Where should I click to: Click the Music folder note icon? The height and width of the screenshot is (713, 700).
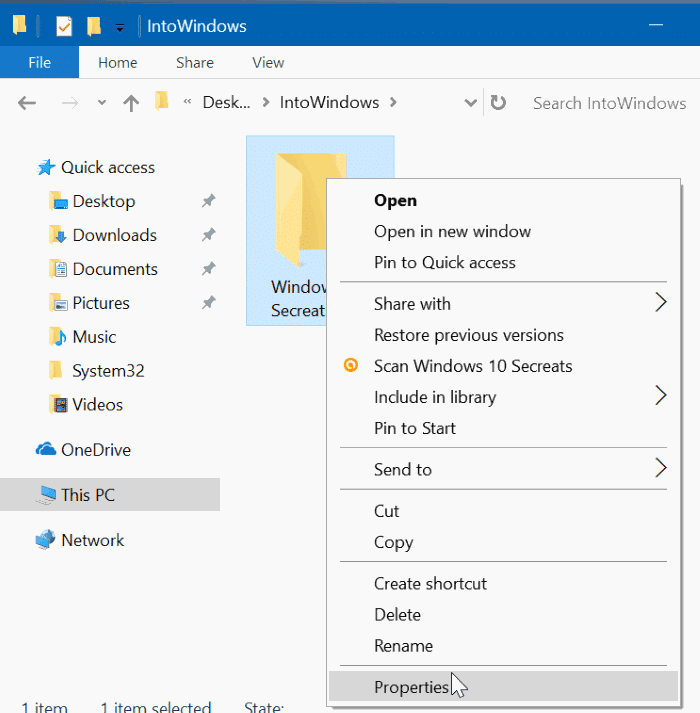[x=57, y=336]
